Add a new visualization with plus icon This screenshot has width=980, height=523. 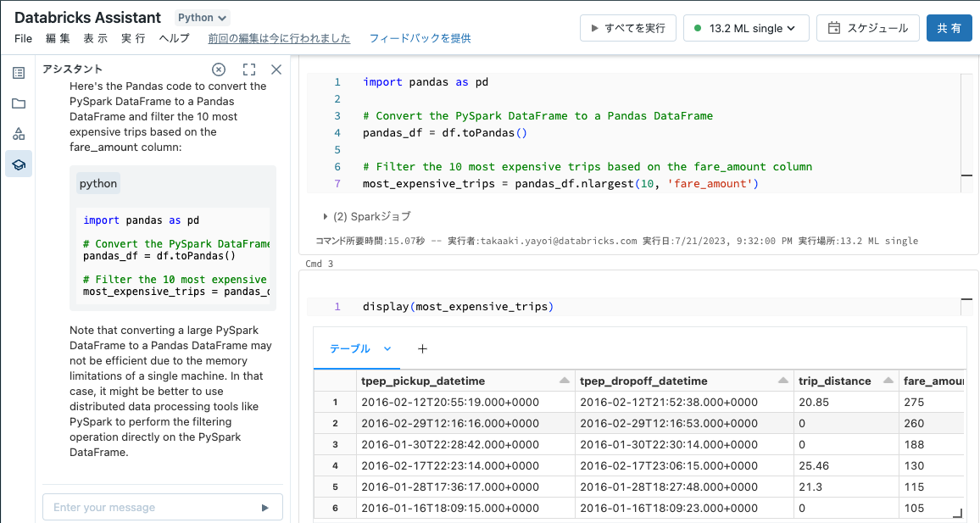(x=422, y=348)
